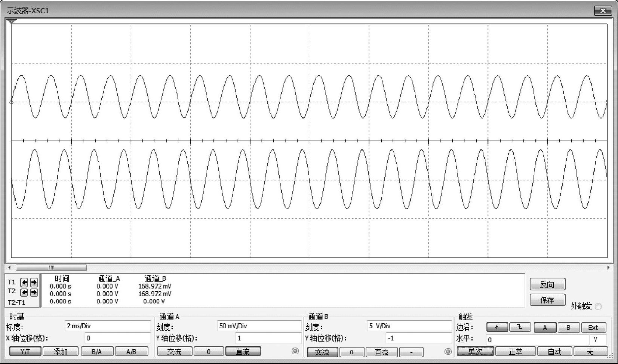Select 正常 (normal) trigger mode
The width and height of the screenshot is (618, 364).
tap(516, 352)
